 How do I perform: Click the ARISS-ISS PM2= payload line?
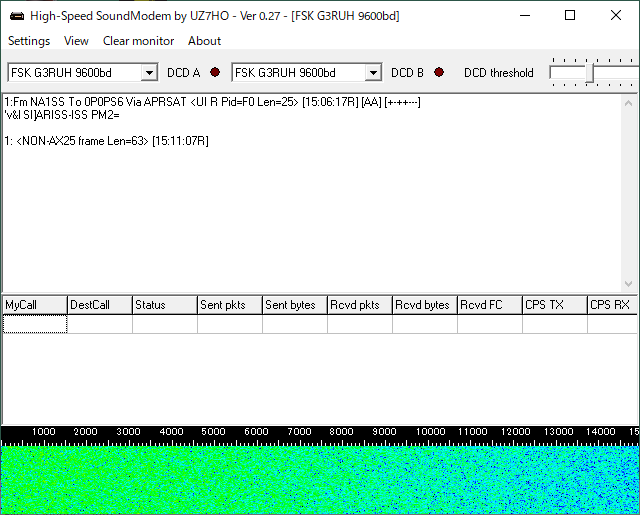(62, 115)
